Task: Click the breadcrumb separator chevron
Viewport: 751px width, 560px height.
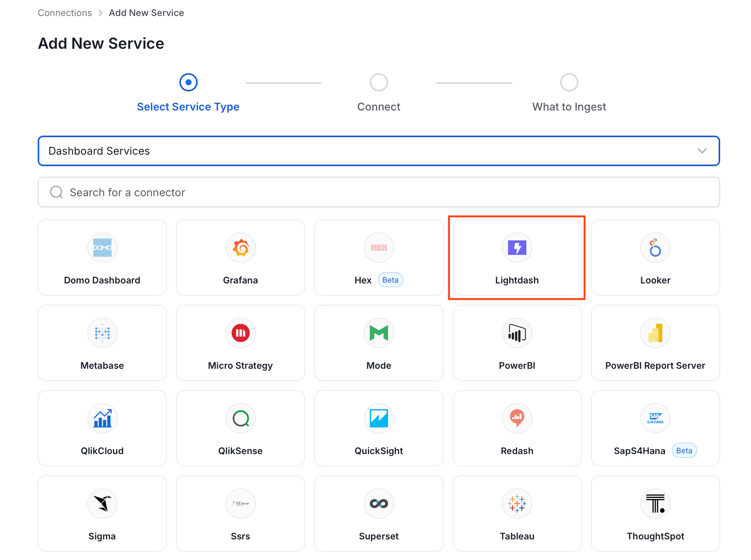Action: tap(101, 13)
